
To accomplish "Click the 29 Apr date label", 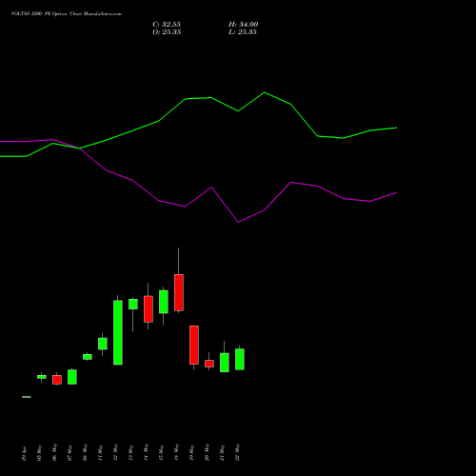I will pyautogui.click(x=25, y=454).
